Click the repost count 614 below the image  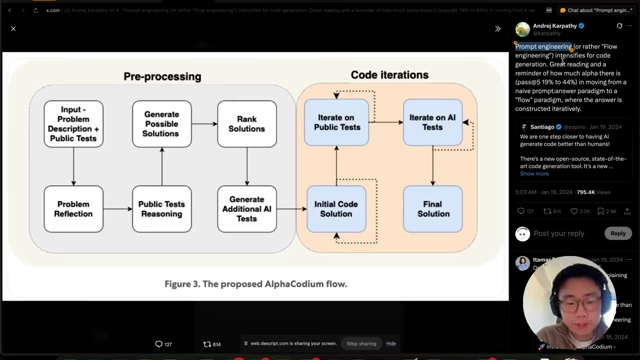tap(212, 344)
